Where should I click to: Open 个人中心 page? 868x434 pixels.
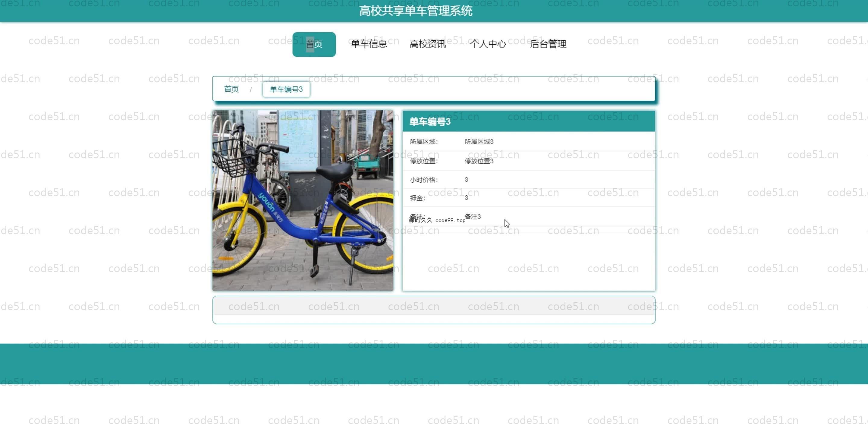pos(488,44)
